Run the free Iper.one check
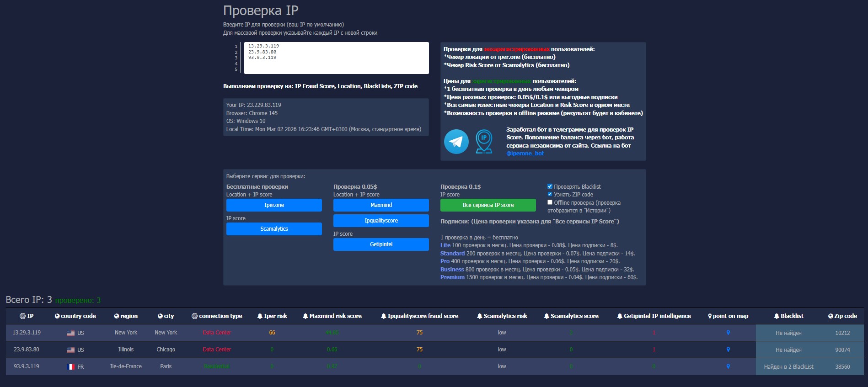868x387 pixels. 274,205
